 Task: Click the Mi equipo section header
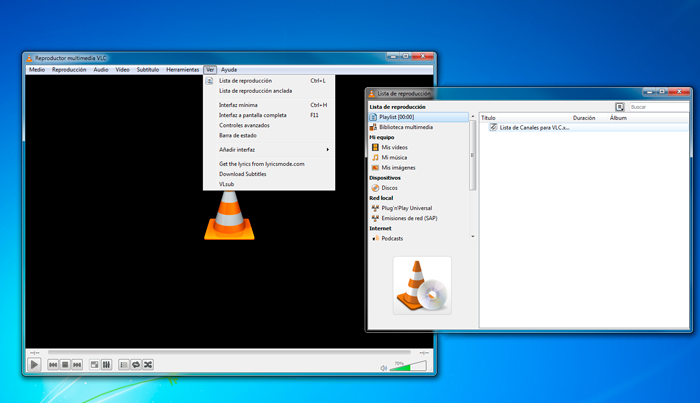click(382, 137)
